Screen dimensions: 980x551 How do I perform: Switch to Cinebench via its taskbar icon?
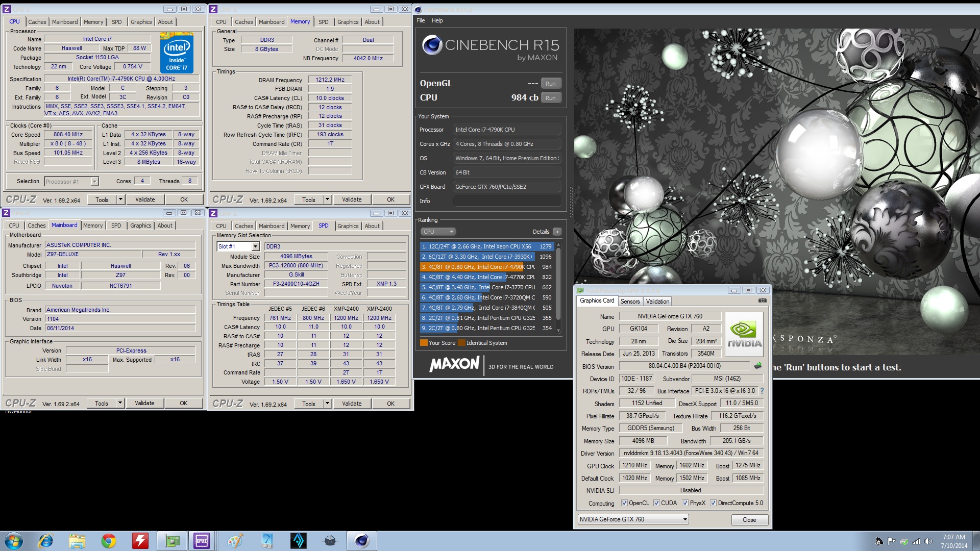click(362, 541)
